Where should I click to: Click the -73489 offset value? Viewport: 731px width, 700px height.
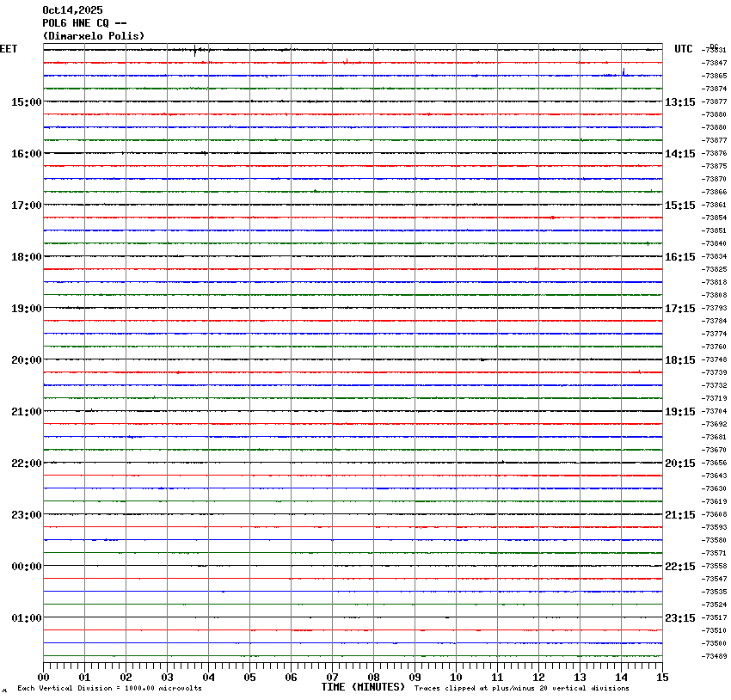coord(715,657)
